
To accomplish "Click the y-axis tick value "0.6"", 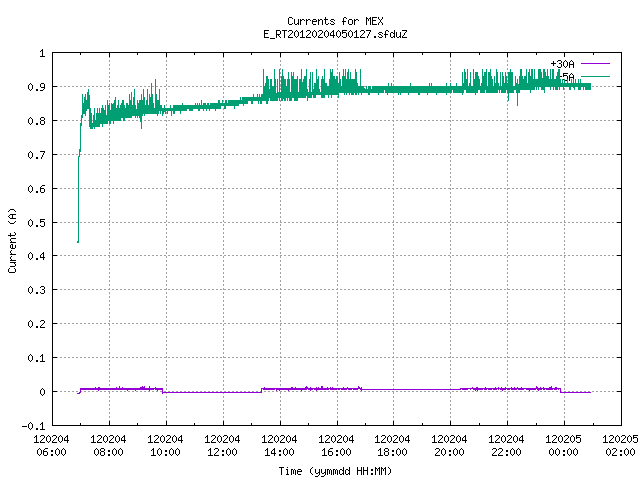I will tap(36, 189).
